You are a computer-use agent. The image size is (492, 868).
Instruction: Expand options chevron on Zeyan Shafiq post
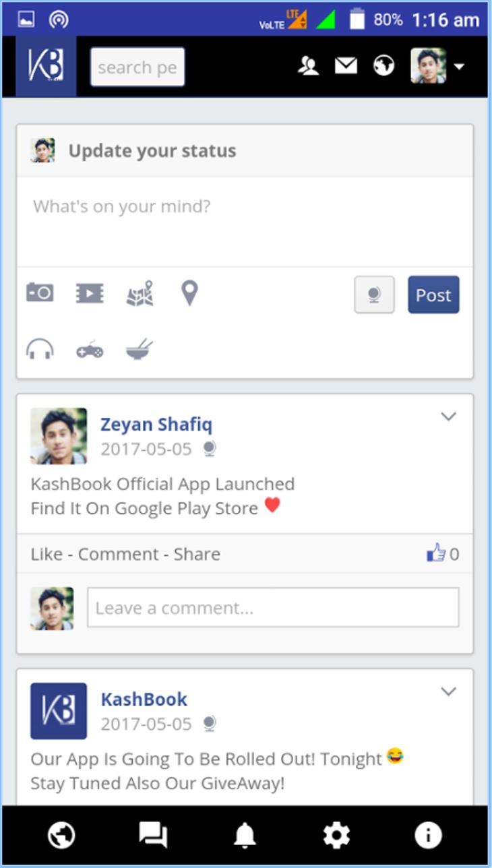tap(448, 416)
